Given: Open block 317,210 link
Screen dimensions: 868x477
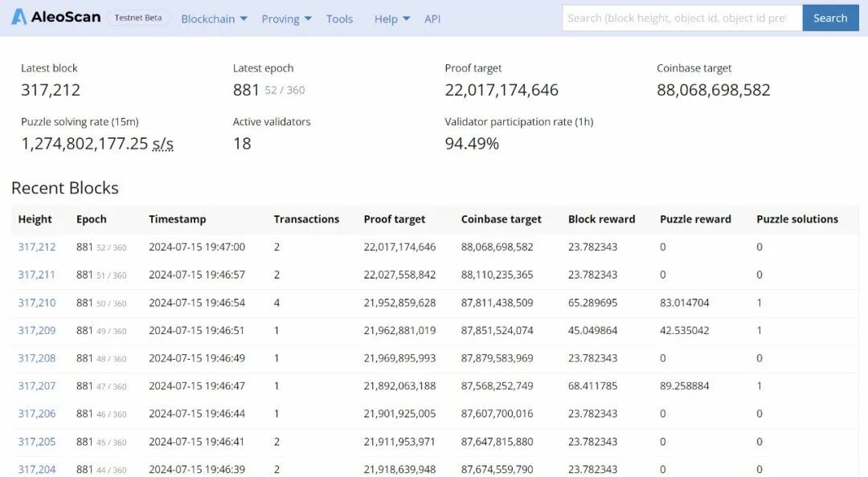Looking at the screenshot, I should pyautogui.click(x=36, y=303).
